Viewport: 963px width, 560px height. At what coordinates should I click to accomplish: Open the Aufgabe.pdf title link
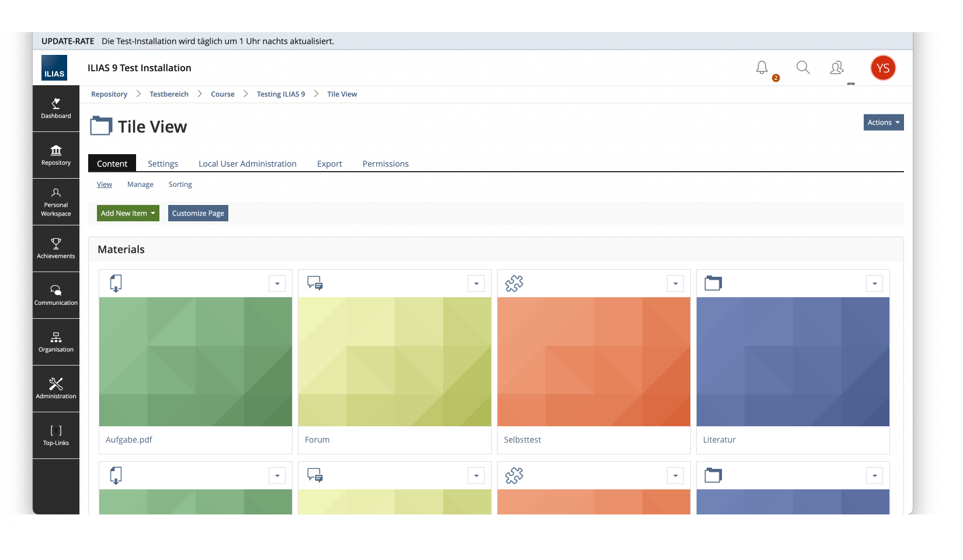pos(129,440)
